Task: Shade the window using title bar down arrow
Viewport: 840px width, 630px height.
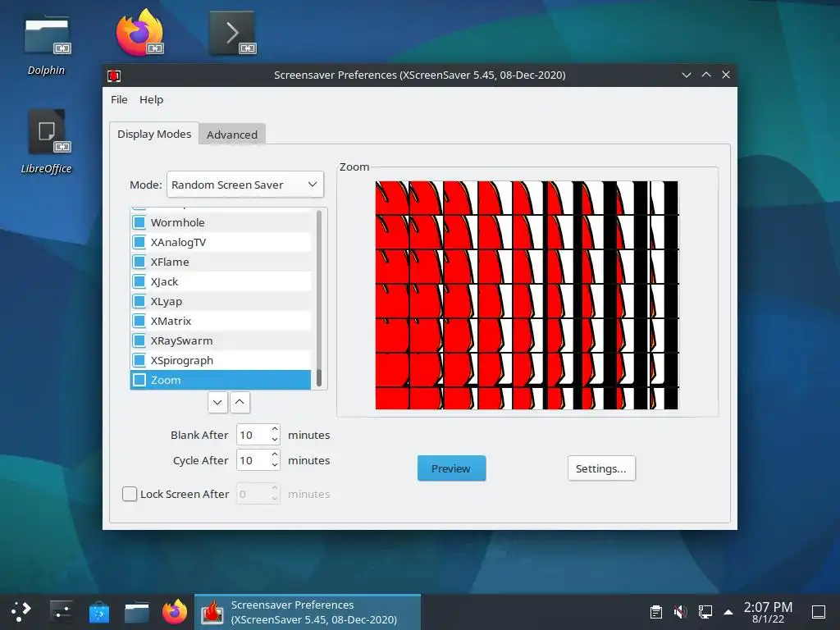Action: (x=687, y=75)
